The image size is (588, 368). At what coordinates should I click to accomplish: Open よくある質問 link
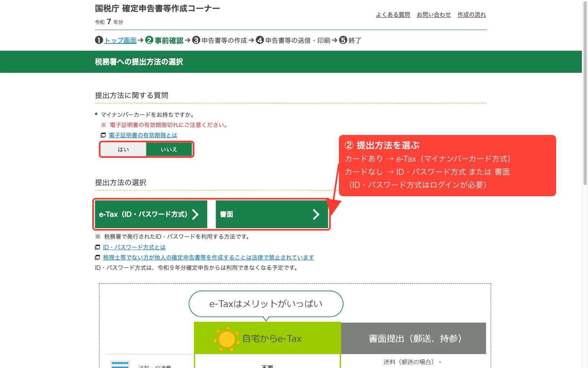[393, 15]
